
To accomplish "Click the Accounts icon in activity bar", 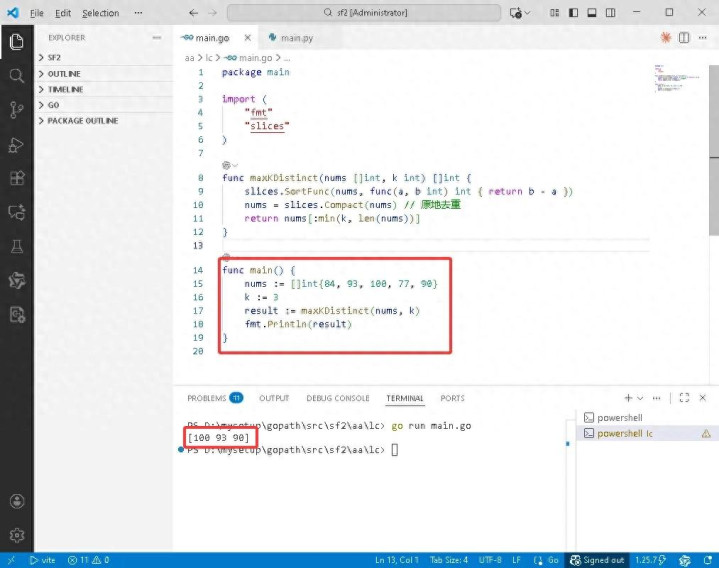I will 16,501.
